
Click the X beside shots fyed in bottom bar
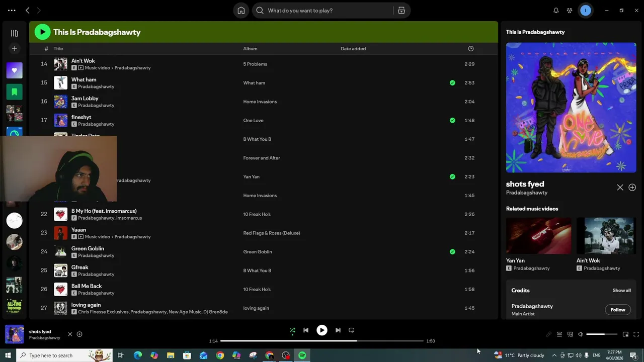pyautogui.click(x=70, y=334)
